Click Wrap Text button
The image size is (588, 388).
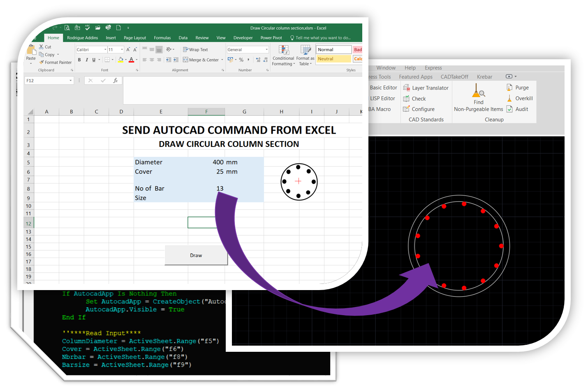coord(195,49)
